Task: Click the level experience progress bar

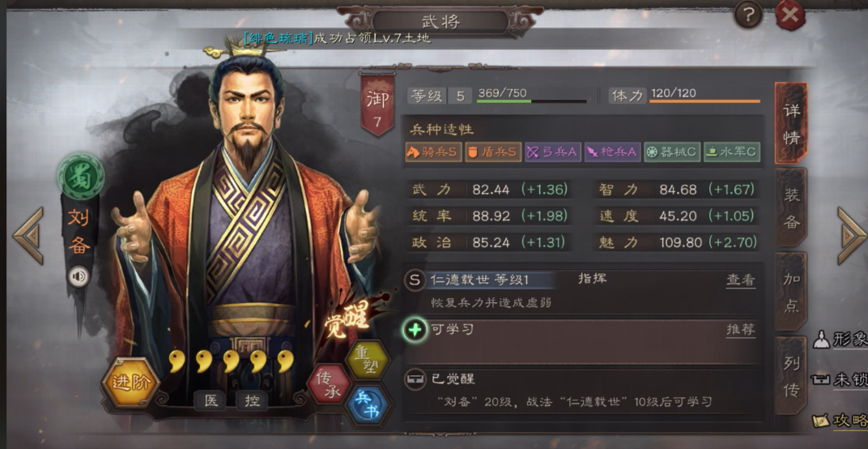Action: [531, 101]
